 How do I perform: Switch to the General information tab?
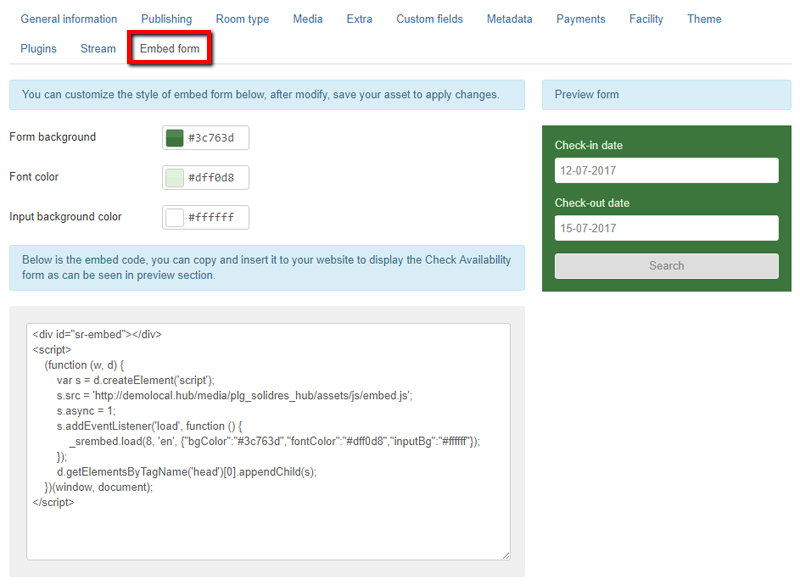click(68, 18)
